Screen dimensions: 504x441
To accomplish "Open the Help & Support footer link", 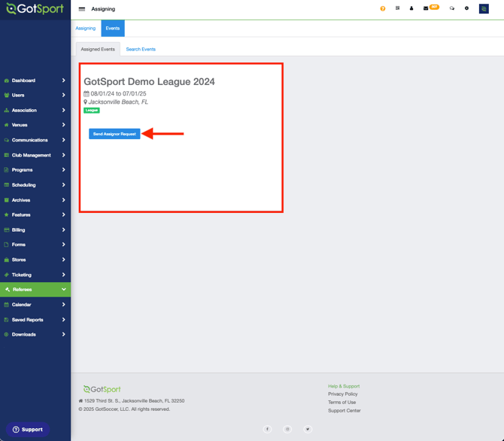I will [344, 386].
